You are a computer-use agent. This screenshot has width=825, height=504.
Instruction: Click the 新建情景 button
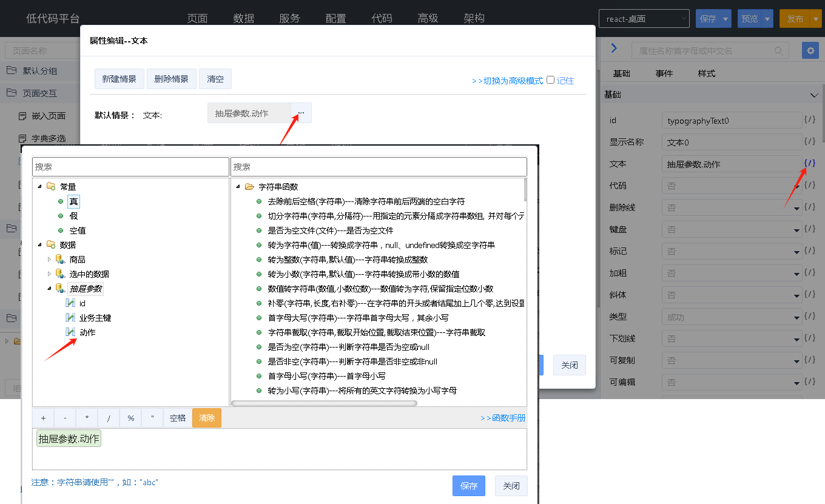(x=120, y=79)
